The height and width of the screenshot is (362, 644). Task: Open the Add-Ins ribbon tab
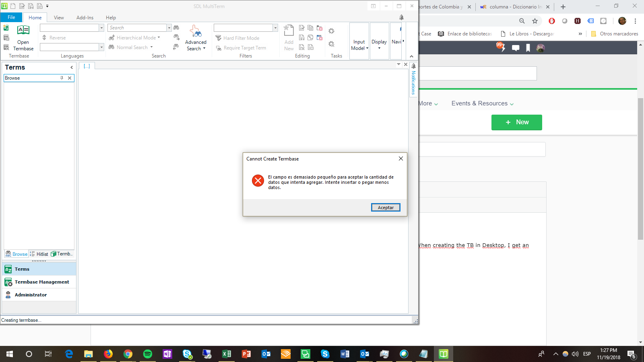pos(85,18)
